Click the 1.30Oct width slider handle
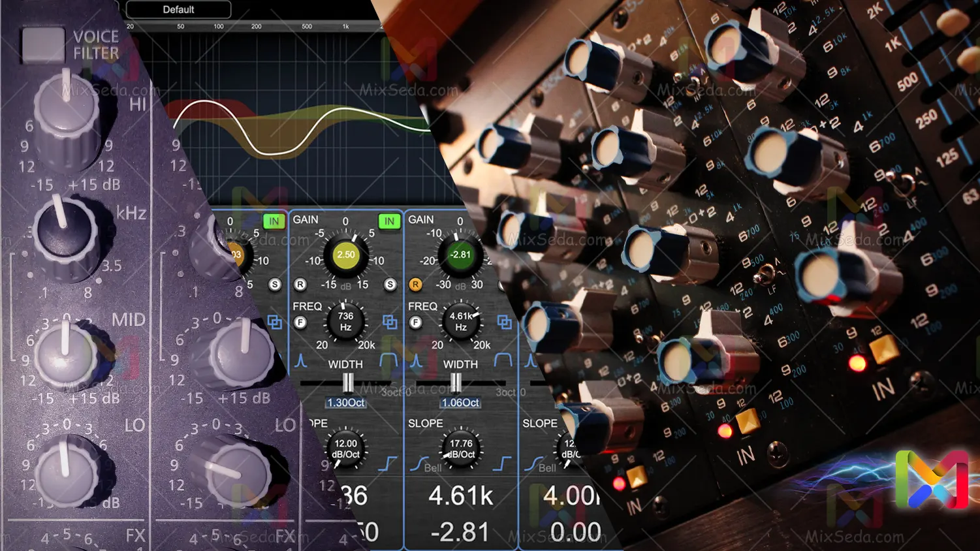980x551 pixels. click(x=348, y=383)
